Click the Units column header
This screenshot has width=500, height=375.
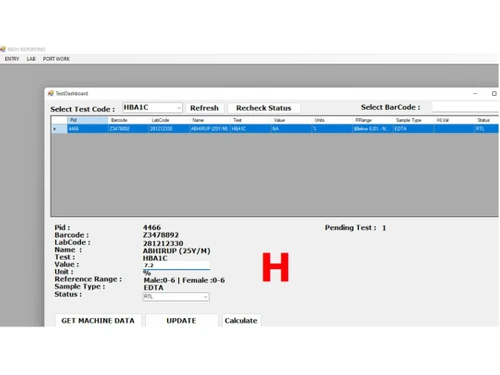point(332,120)
